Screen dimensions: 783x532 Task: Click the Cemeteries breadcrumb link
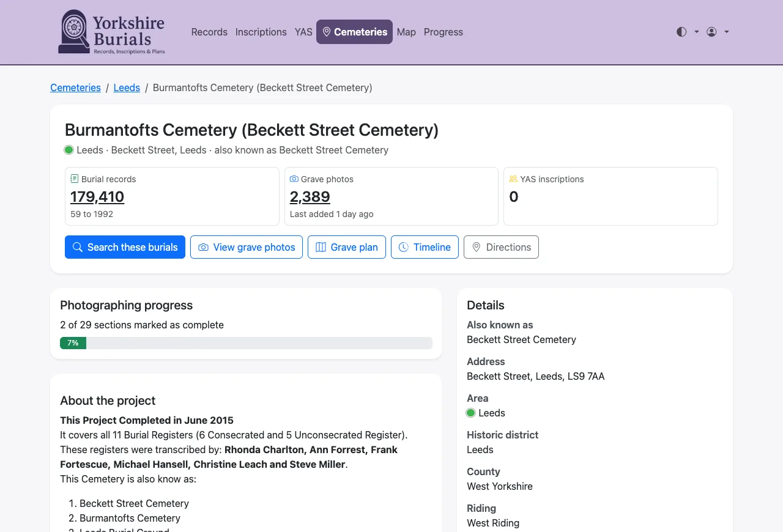(x=76, y=87)
